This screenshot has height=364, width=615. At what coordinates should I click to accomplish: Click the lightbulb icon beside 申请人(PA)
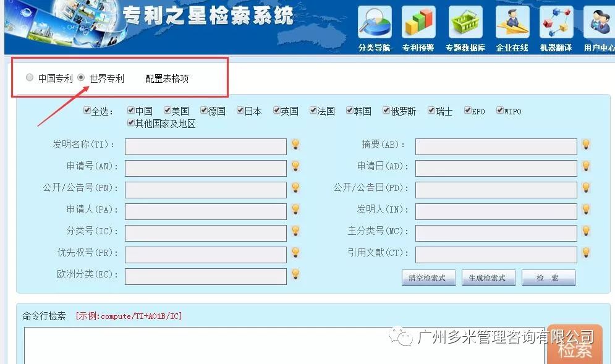click(295, 211)
